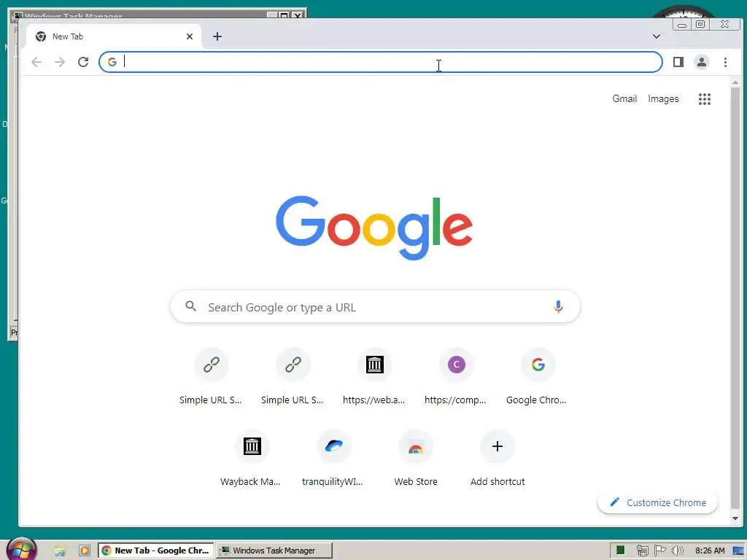This screenshot has height=560, width=747.
Task: Open the Google apps grid
Action: click(705, 98)
